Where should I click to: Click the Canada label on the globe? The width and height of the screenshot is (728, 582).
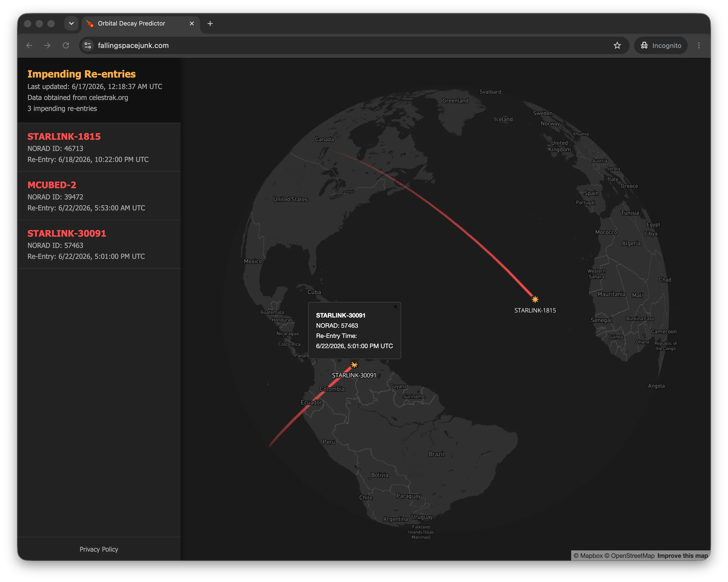(324, 139)
